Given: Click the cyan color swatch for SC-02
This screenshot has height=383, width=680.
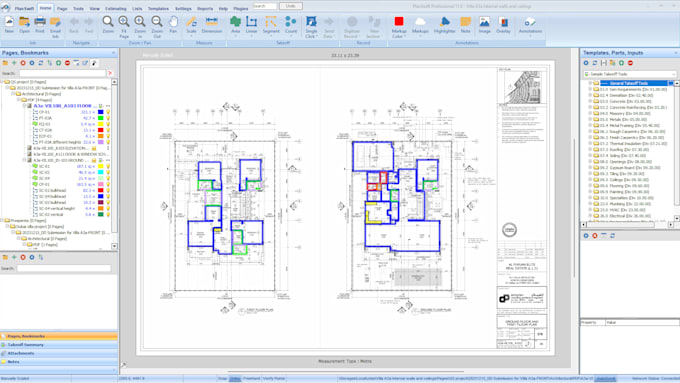Looking at the screenshot, I should pos(101,172).
